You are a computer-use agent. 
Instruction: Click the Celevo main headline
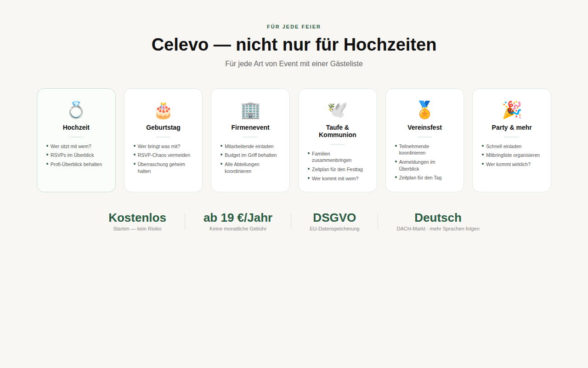pos(294,45)
